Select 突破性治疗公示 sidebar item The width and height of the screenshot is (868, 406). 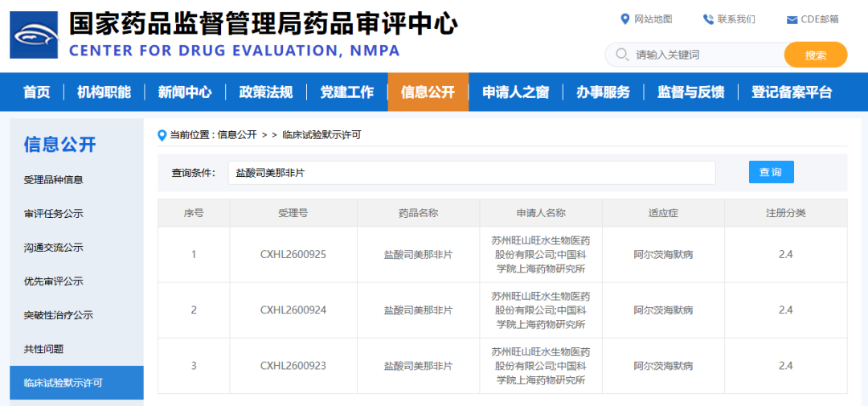coord(58,316)
